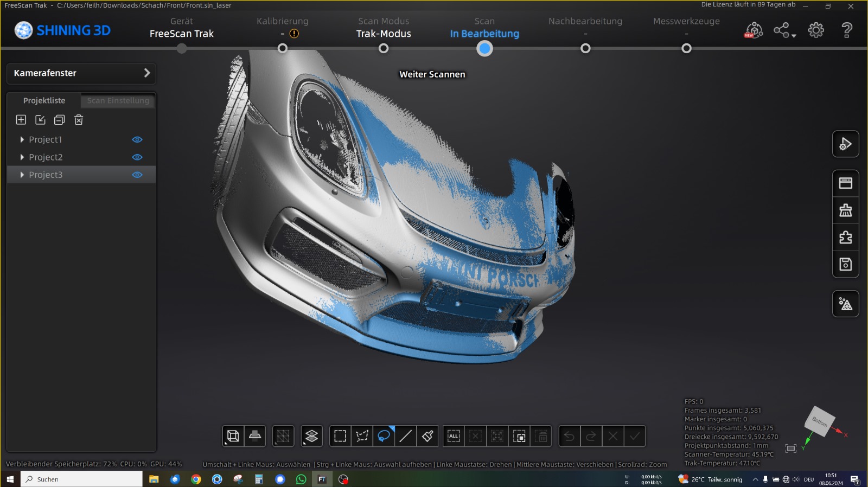868x487 pixels.
Task: Open the Scan Modus step
Action: (x=384, y=34)
